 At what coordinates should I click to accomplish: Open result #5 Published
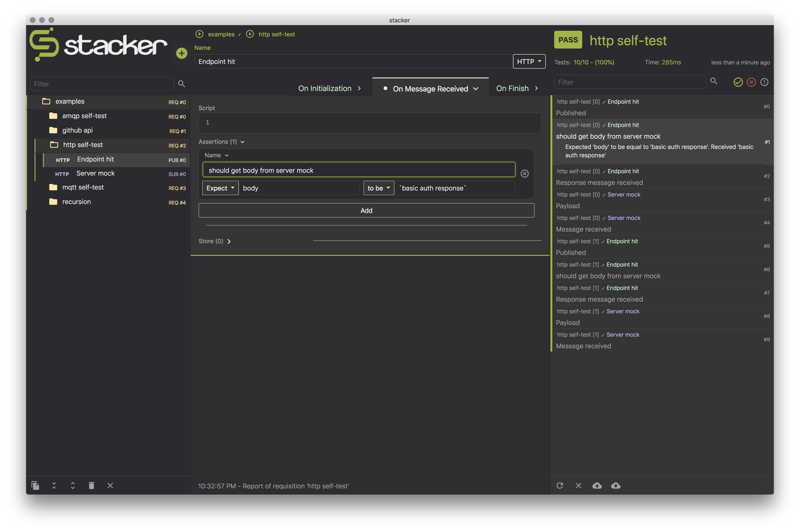pyautogui.click(x=662, y=247)
